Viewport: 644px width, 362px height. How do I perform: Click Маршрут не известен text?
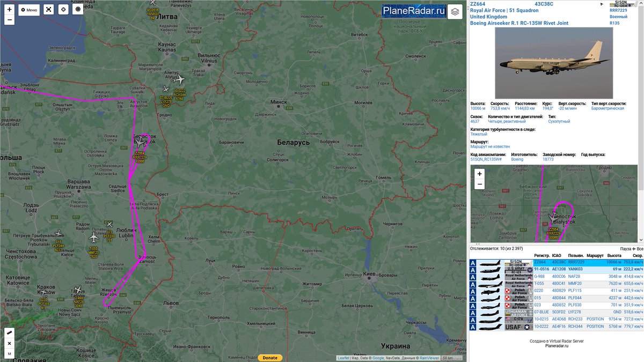[x=490, y=146]
